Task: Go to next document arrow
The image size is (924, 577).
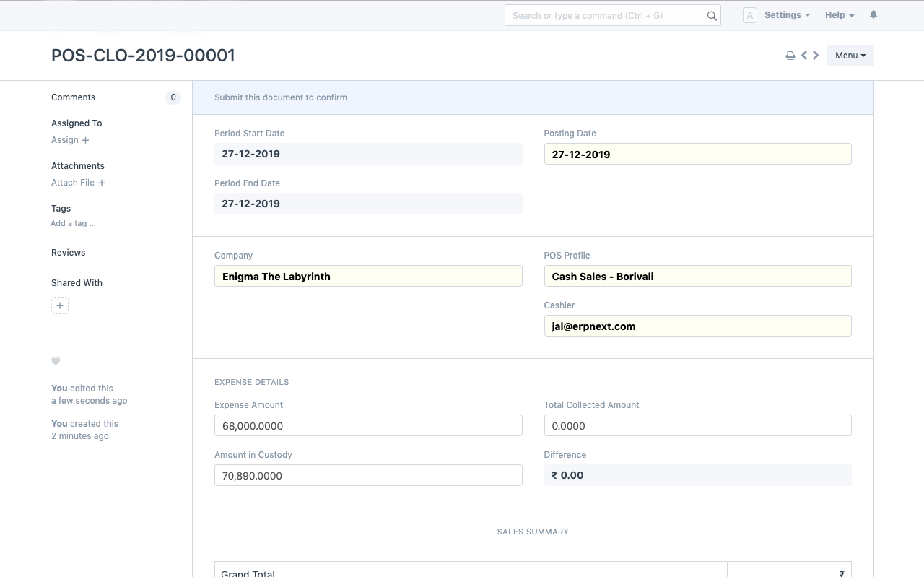Action: pyautogui.click(x=816, y=56)
